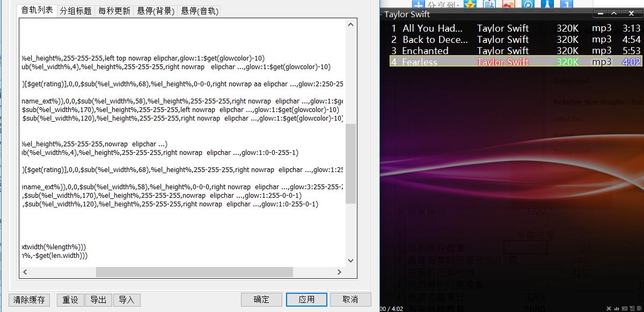Image resolution: width=644 pixels, height=312 pixels.
Task: Click the script editor's vertical scroll down arrow
Action: pos(351,261)
